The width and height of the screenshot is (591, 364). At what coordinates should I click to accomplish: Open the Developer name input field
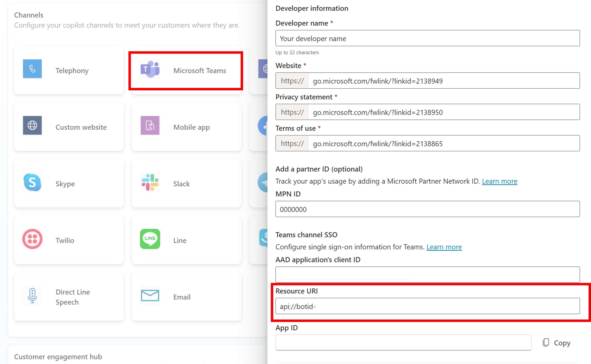(428, 38)
